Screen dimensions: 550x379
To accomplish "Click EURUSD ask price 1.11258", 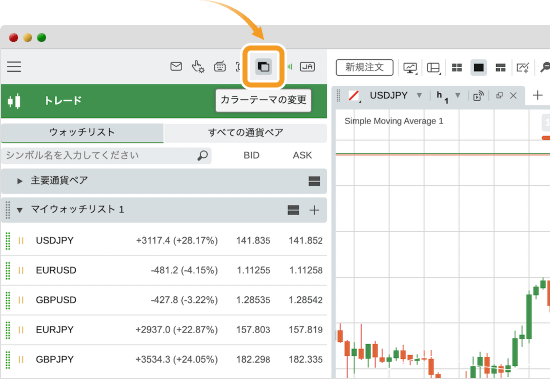I will (x=306, y=270).
